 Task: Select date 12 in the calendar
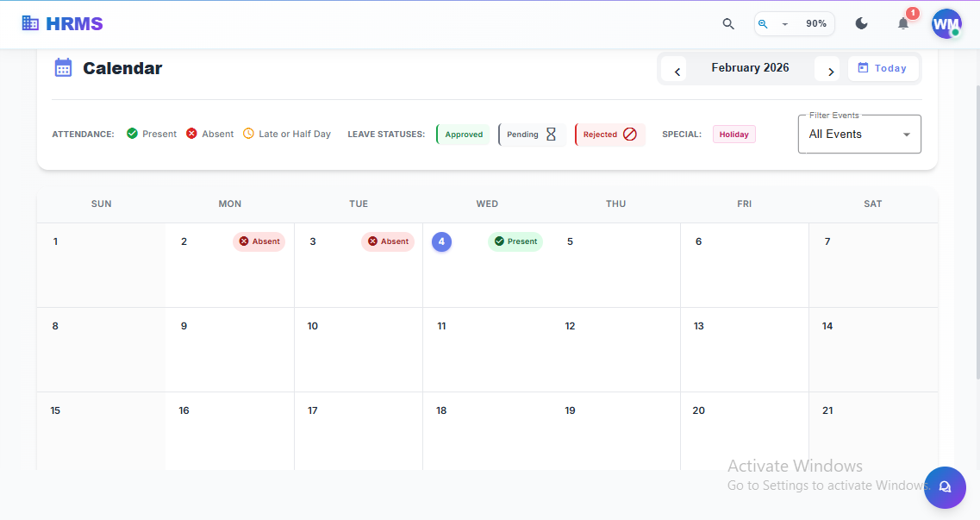[x=570, y=326]
